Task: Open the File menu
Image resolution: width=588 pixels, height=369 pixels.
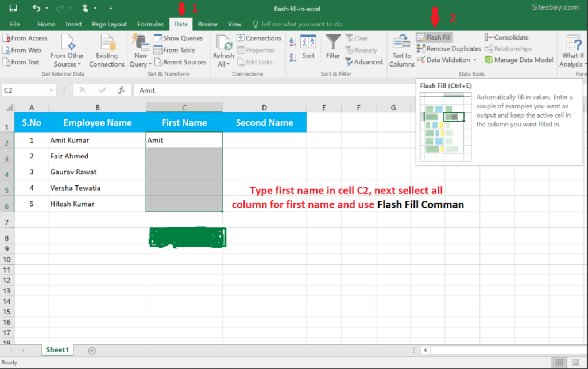Action: point(15,24)
